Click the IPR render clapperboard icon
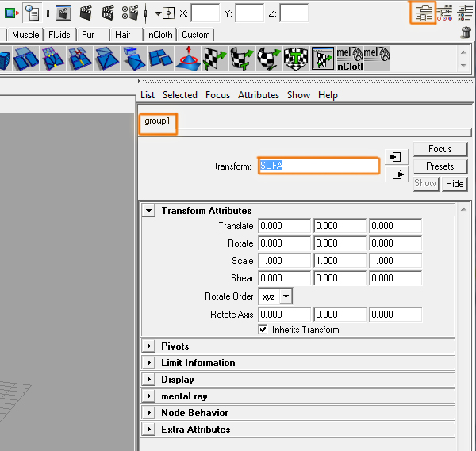This screenshot has width=476, height=451. pyautogui.click(x=107, y=13)
